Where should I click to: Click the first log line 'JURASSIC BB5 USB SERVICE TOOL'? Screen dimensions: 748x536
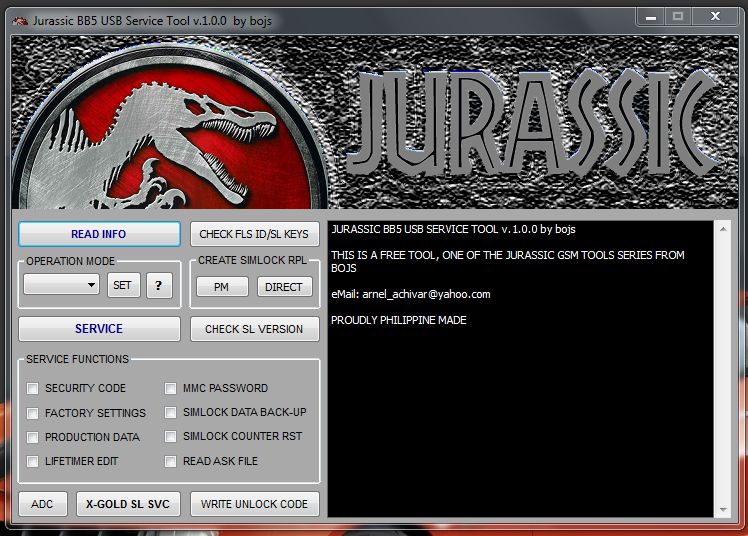coord(453,229)
